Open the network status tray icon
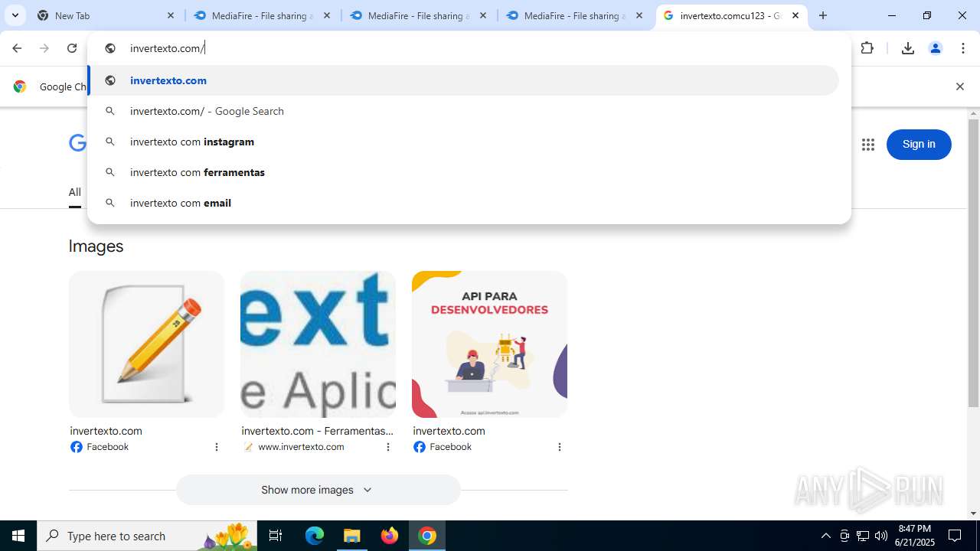 [x=863, y=536]
